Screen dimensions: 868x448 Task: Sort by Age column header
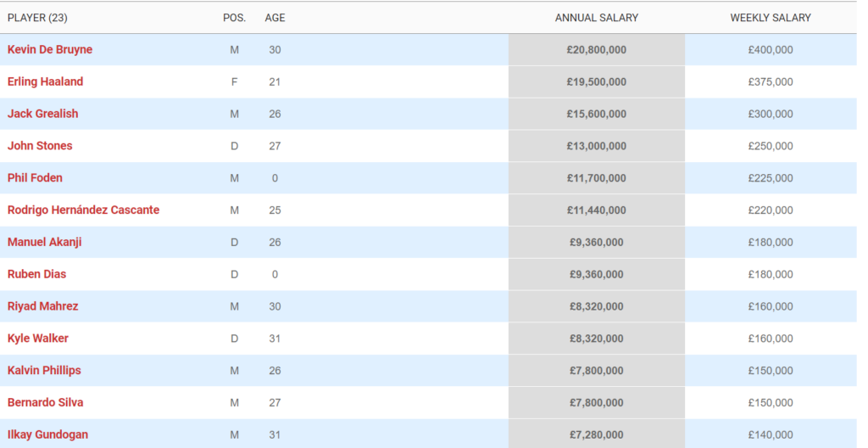tap(275, 18)
